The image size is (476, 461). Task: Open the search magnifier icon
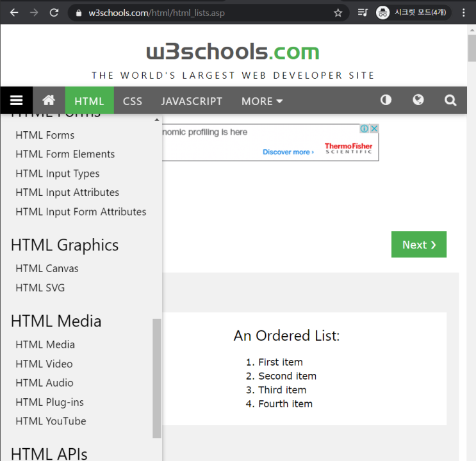click(x=450, y=100)
